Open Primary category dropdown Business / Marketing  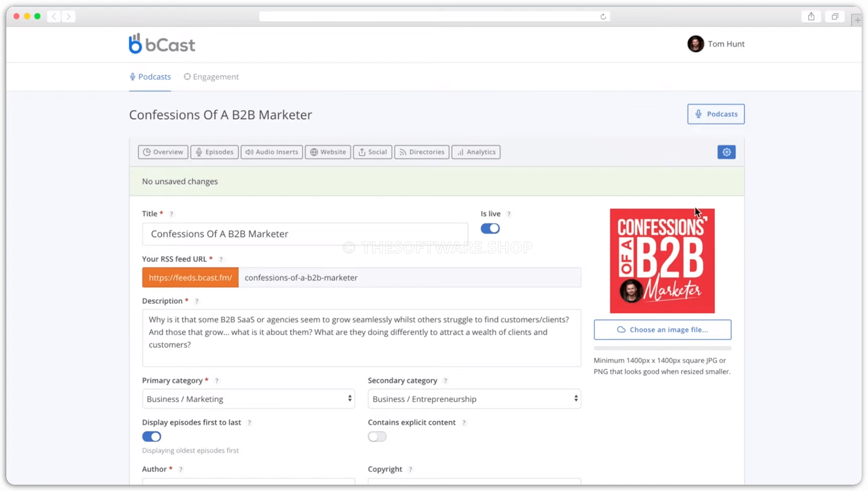(248, 399)
